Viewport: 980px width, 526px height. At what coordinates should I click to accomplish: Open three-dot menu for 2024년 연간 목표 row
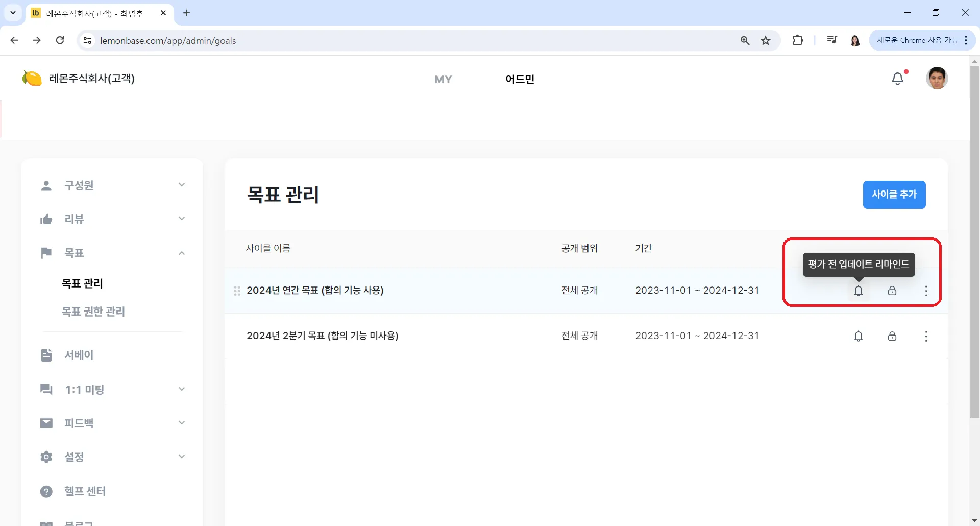point(926,291)
